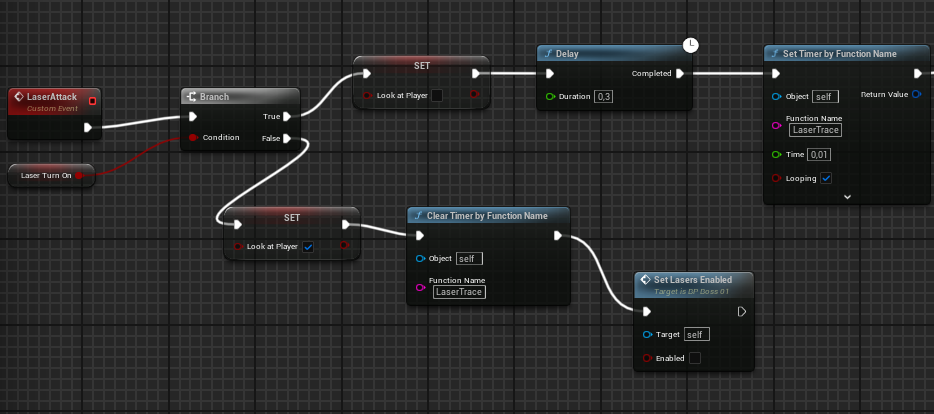Disable the Looping checkbox on Set Timer

[825, 178]
